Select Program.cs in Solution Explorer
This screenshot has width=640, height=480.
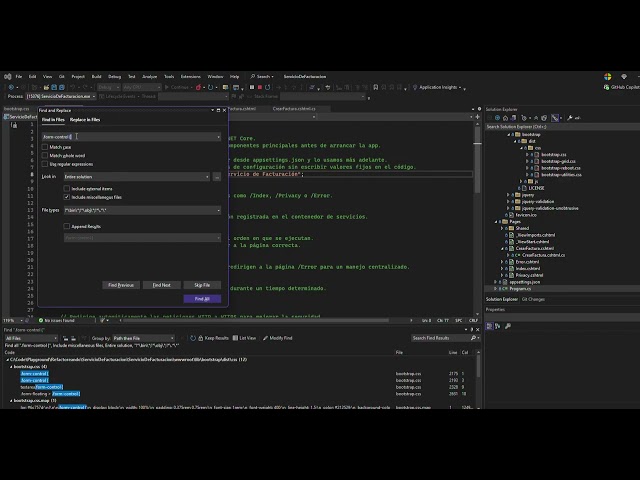(520, 289)
